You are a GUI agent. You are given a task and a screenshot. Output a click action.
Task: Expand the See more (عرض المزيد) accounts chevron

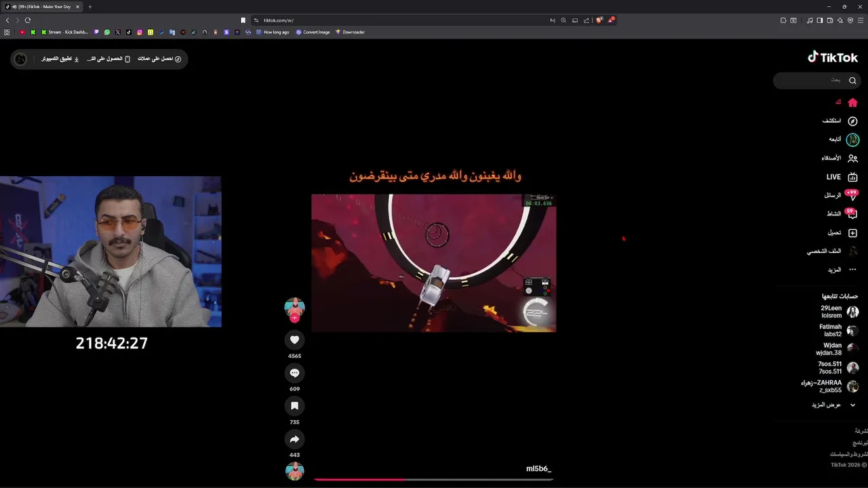coord(852,405)
